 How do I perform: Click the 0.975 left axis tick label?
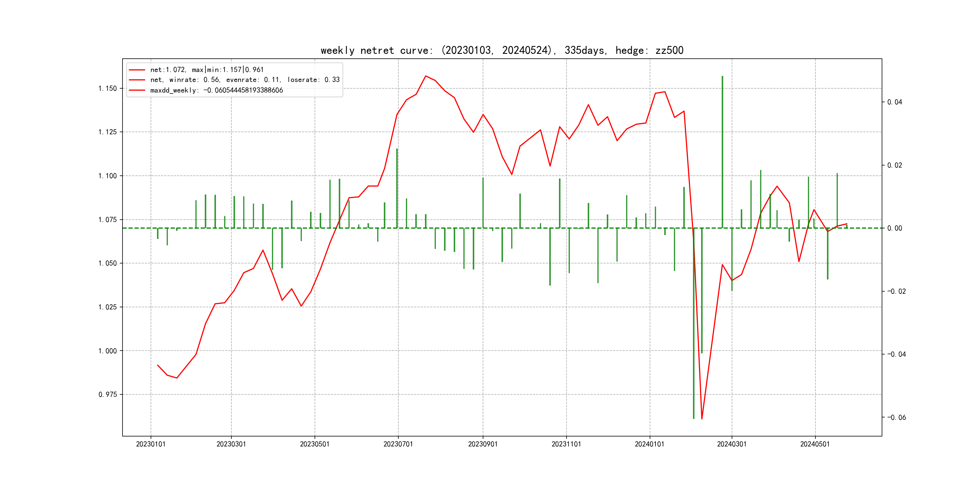(108, 395)
